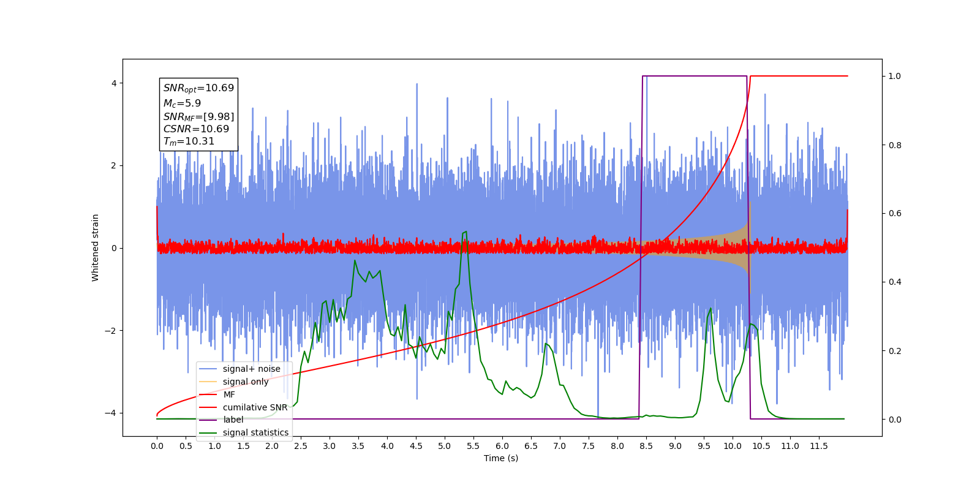Image resolution: width=980 pixels, height=490 pixels.
Task: Click the 'MF' legend label
Action: coord(229,394)
